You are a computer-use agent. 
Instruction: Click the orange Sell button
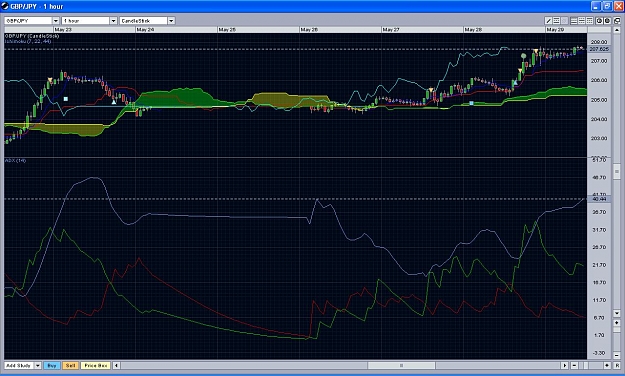(x=71, y=365)
